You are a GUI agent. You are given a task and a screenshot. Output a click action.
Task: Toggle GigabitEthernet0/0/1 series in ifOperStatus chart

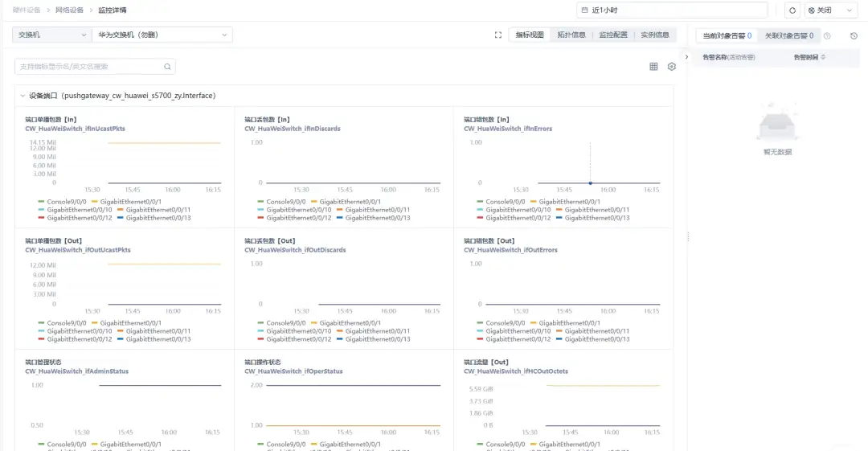[346, 445]
